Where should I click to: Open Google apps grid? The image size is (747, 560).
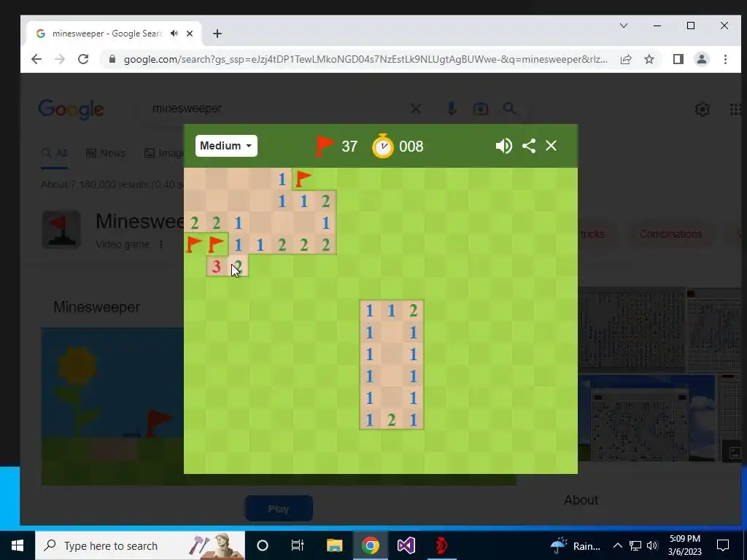pos(735,109)
